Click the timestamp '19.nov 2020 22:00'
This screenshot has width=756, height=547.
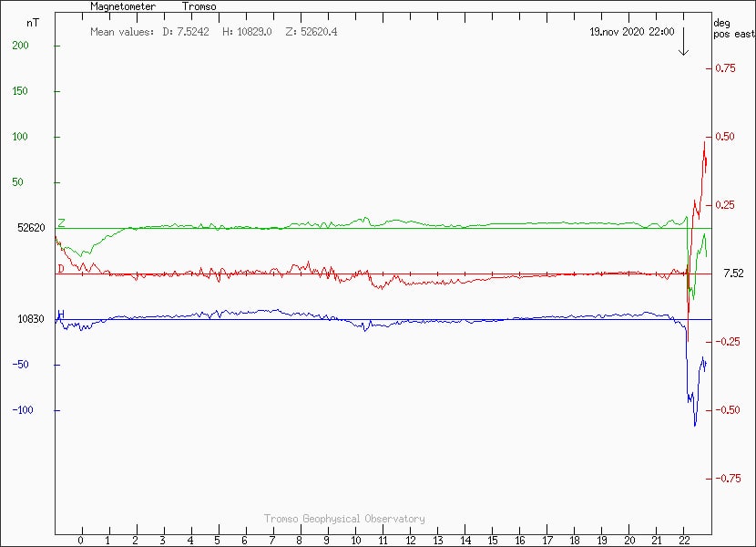631,32
